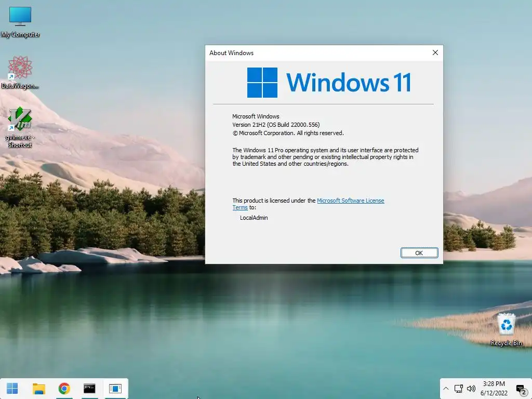
Task: Click the About Windows title bar text
Action: click(x=231, y=53)
